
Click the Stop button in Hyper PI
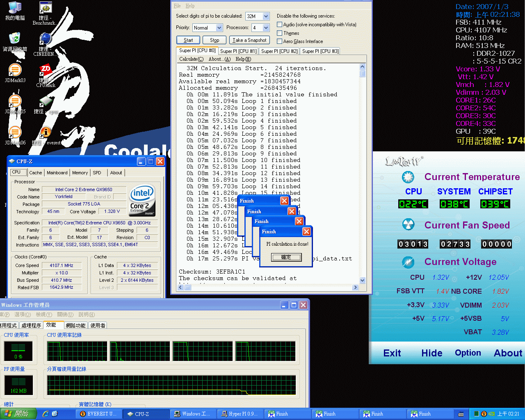click(x=215, y=40)
